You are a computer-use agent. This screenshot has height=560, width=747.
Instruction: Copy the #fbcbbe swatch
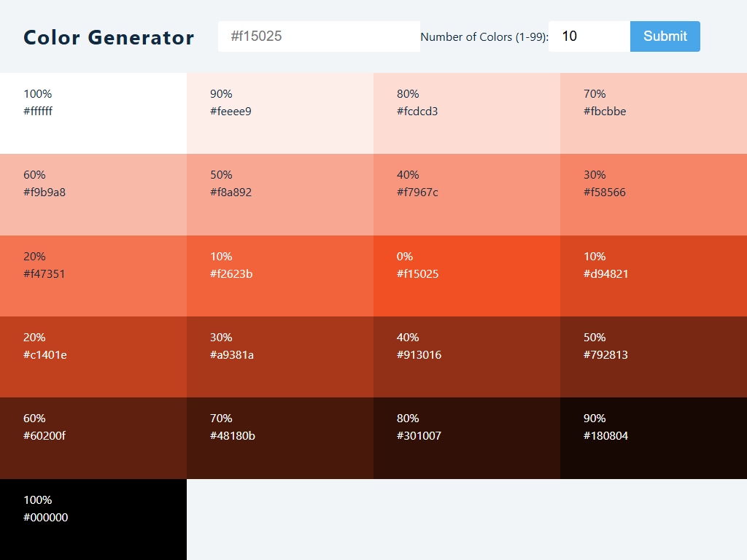654,113
